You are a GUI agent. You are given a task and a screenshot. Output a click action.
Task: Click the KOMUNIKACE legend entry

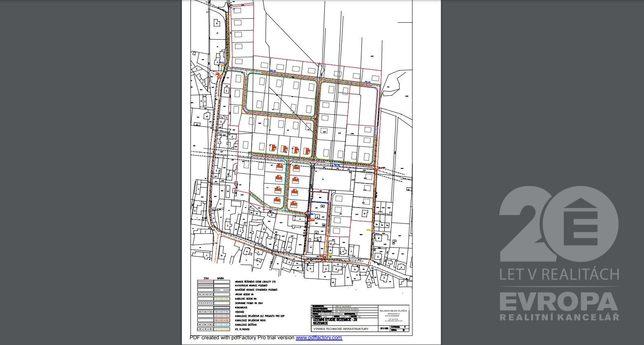click(x=241, y=307)
